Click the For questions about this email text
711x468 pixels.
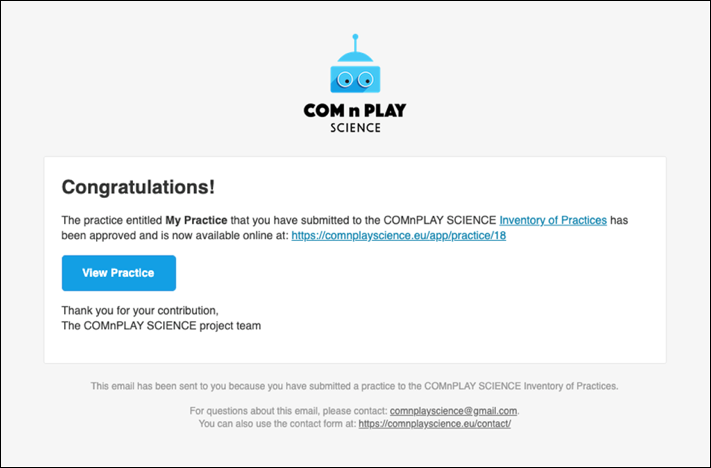pos(289,411)
